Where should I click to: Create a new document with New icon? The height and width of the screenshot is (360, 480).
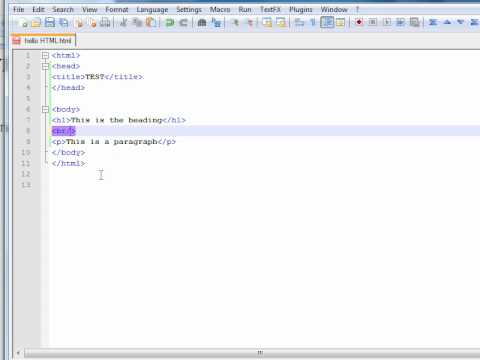click(24, 23)
